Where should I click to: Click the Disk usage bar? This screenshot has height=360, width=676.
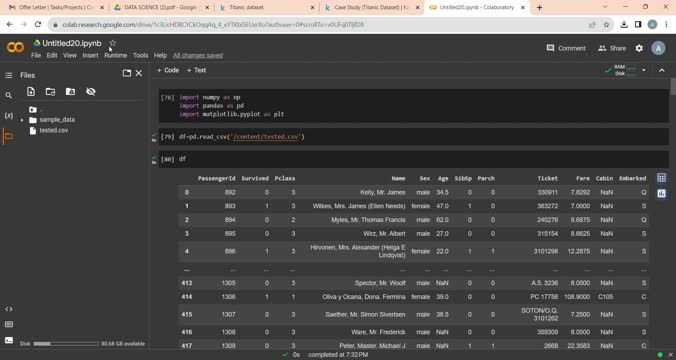click(x=66, y=344)
